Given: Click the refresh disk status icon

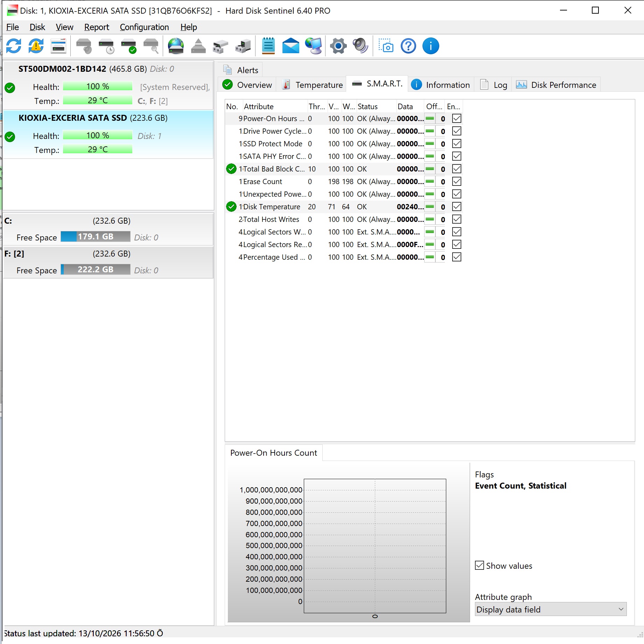Looking at the screenshot, I should tap(14, 46).
